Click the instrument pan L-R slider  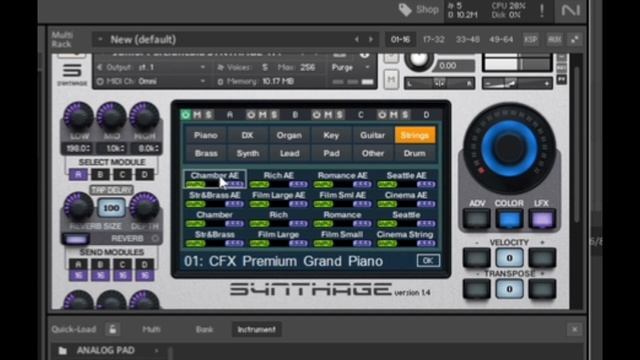point(440,83)
